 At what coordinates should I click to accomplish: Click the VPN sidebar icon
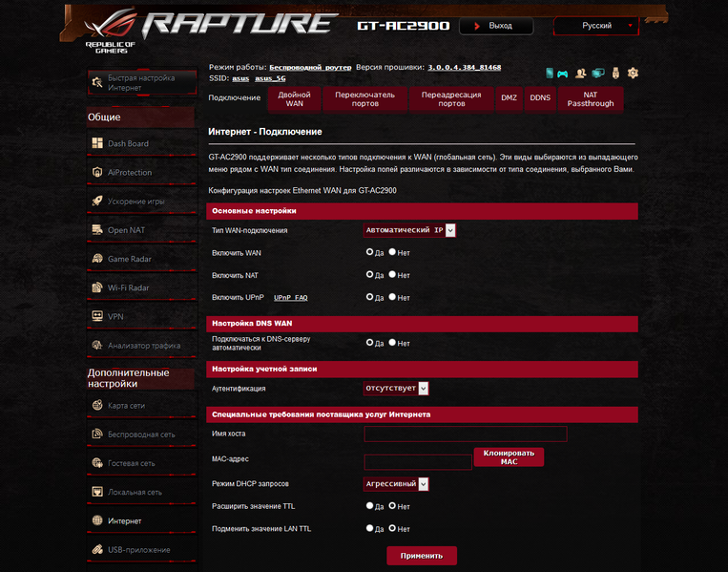(97, 316)
